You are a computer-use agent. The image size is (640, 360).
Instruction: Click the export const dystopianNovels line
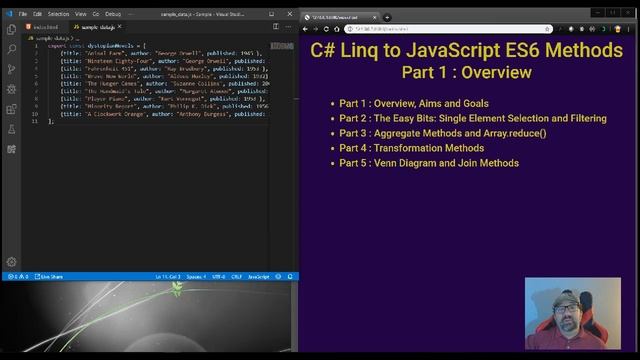(x=96, y=46)
